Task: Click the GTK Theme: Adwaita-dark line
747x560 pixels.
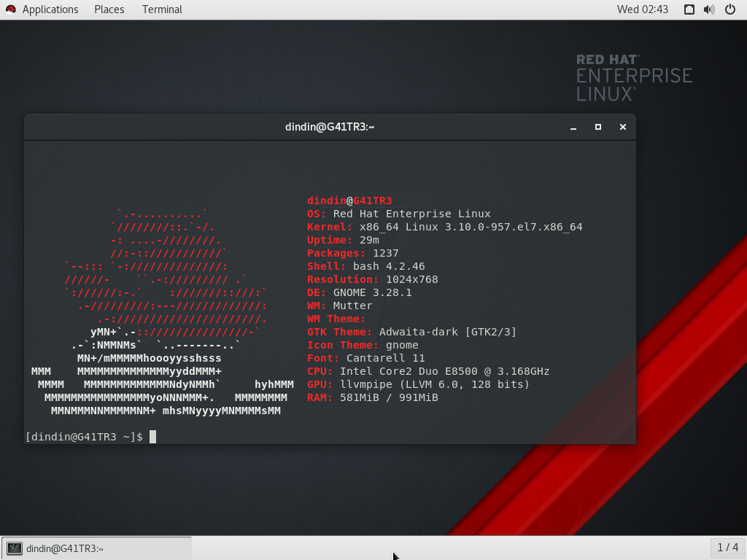Action: coord(411,332)
